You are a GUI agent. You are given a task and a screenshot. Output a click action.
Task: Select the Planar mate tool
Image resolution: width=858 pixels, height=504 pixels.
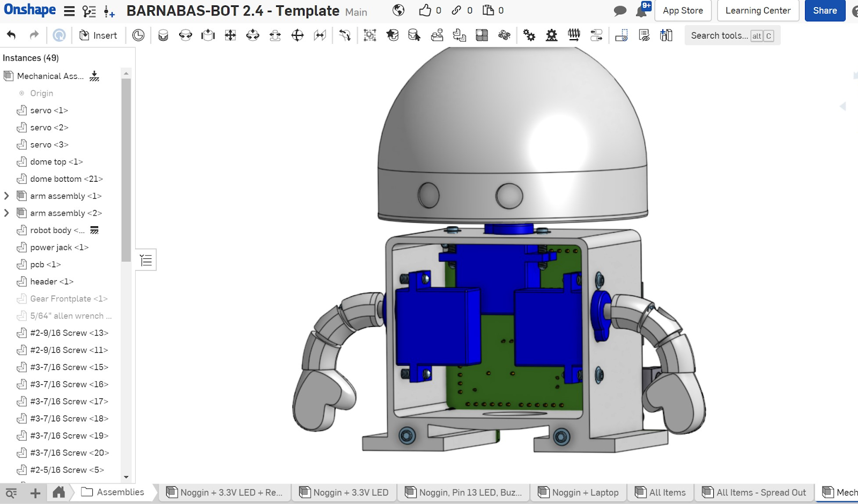[230, 35]
